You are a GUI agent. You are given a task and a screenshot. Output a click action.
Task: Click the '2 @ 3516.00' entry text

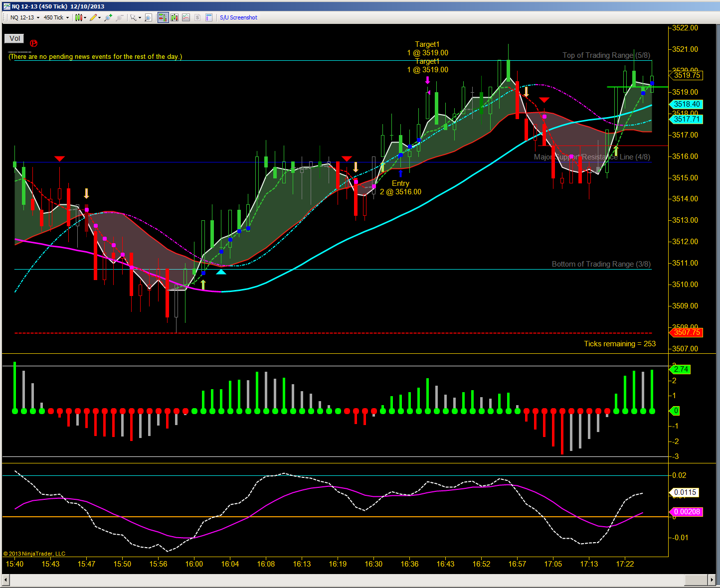click(x=400, y=192)
